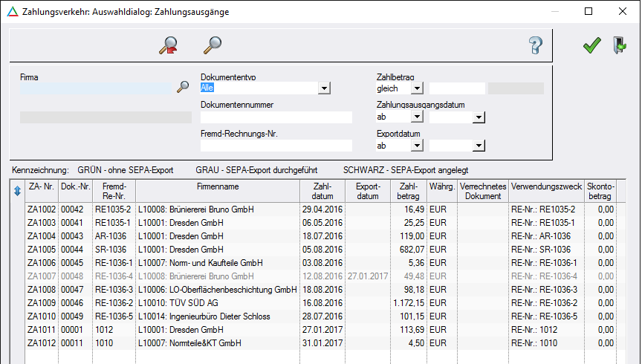
Task: Click the search magnifier with red arrow
Action: pyautogui.click(x=168, y=46)
